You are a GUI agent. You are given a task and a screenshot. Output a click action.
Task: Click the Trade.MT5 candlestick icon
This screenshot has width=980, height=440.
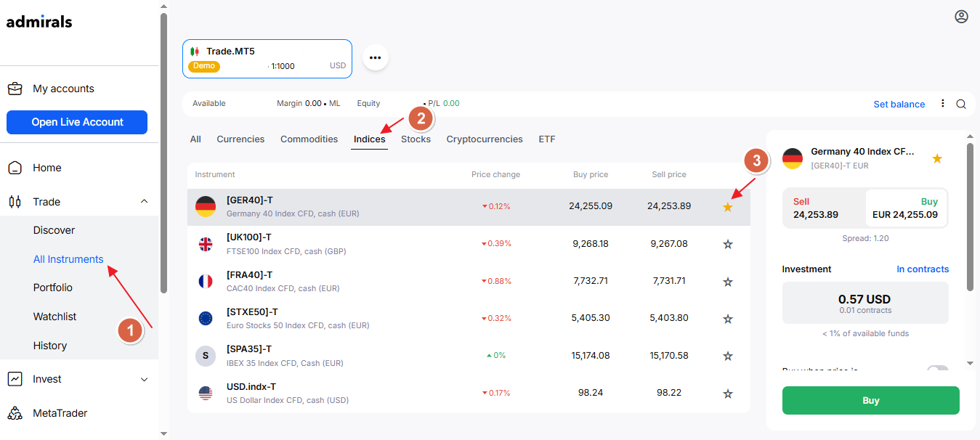(195, 52)
